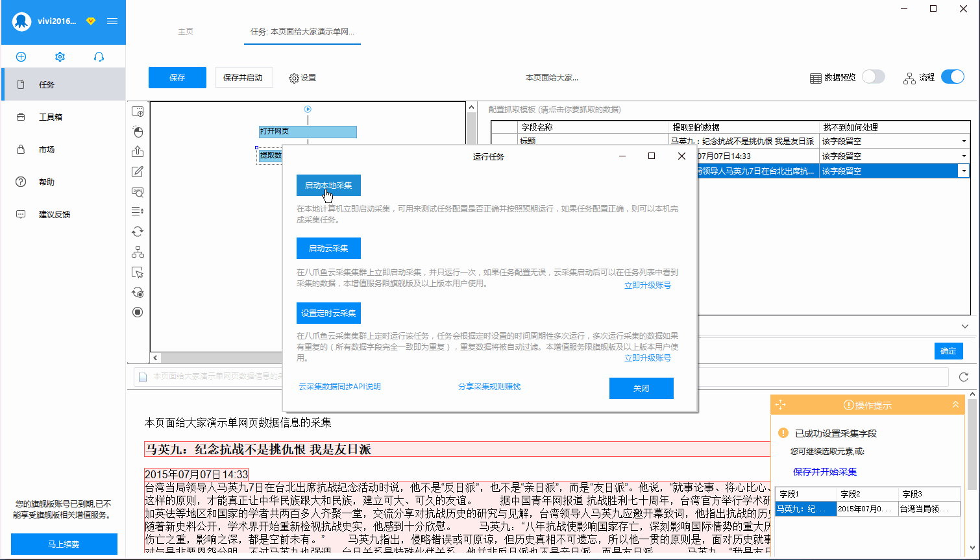The height and width of the screenshot is (560, 980).
Task: Click the 保存并启动 button
Action: [x=243, y=77]
